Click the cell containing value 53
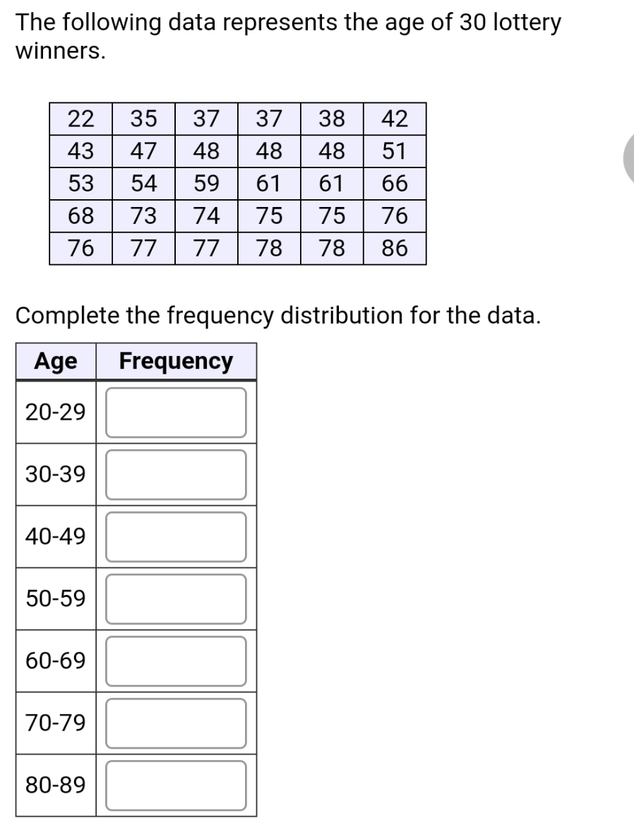 [80, 184]
